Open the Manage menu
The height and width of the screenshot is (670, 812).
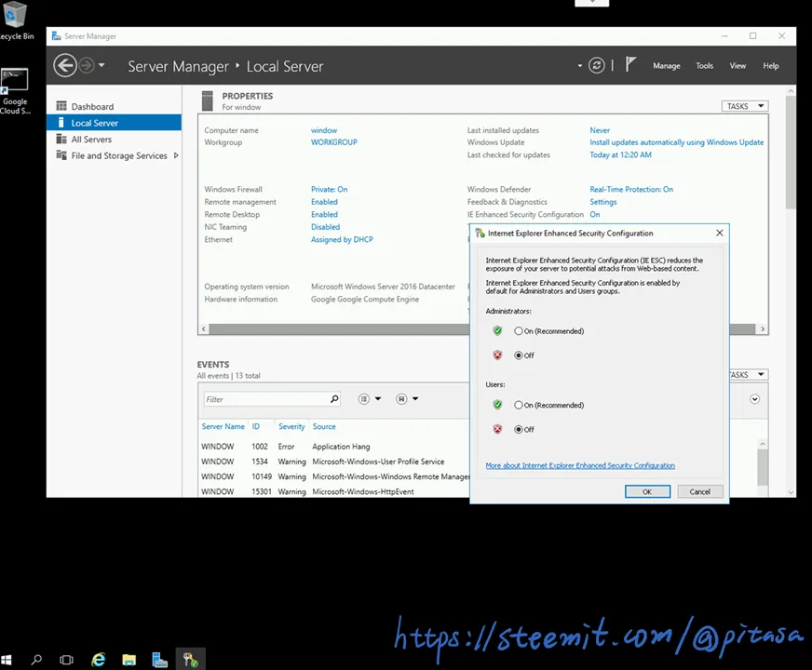click(x=666, y=66)
